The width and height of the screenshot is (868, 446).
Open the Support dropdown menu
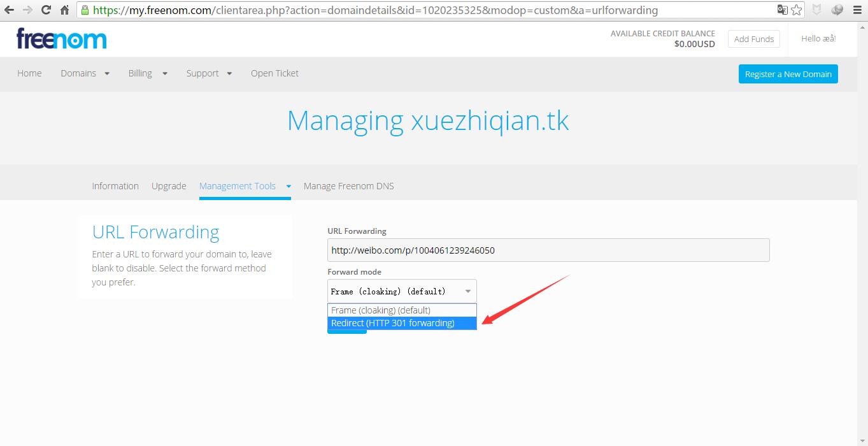click(x=208, y=73)
